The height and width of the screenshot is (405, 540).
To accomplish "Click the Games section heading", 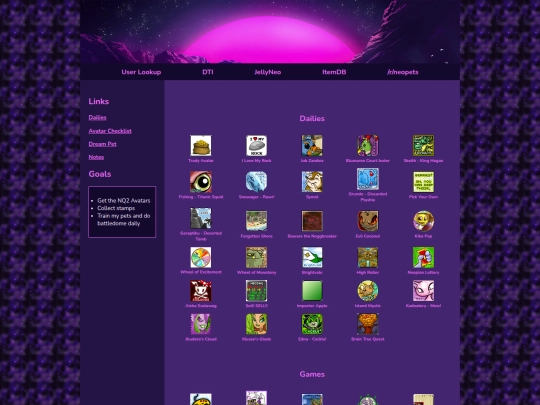I will tap(312, 374).
